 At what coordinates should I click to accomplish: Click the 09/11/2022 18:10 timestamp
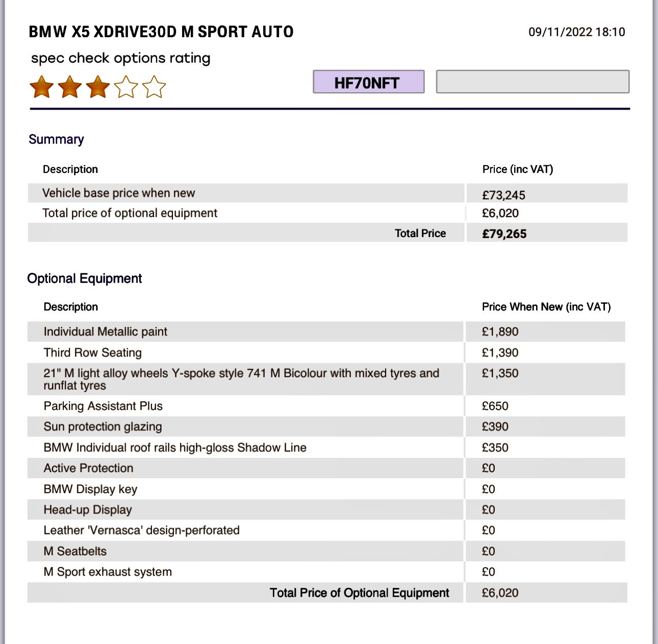[576, 32]
